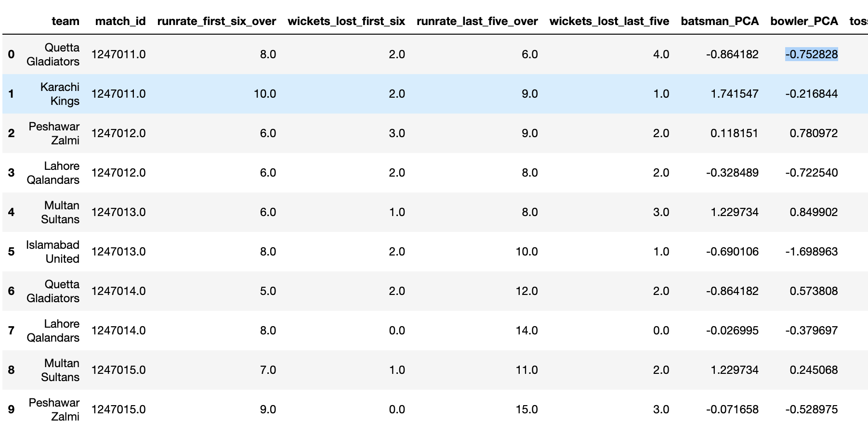Select 'Peshawar Zalmi' team cell in row 9
The height and width of the screenshot is (434, 868).
(54, 409)
